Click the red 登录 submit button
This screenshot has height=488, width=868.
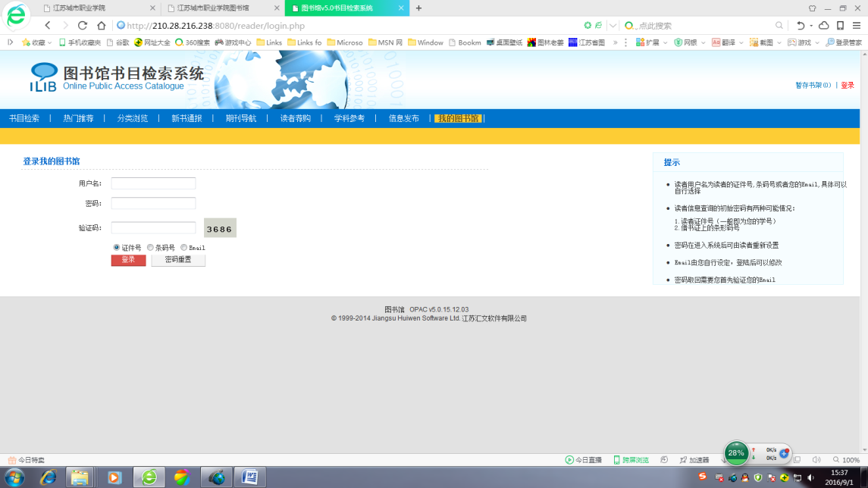click(128, 260)
